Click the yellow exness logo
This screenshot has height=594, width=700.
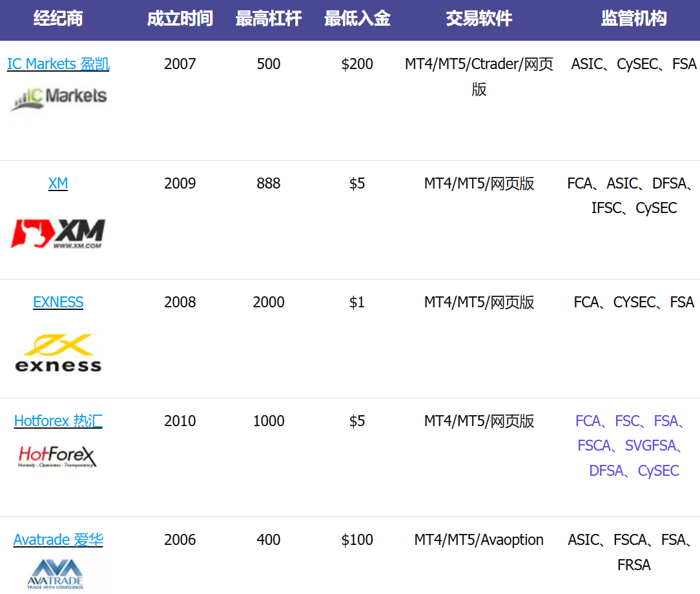(x=59, y=353)
